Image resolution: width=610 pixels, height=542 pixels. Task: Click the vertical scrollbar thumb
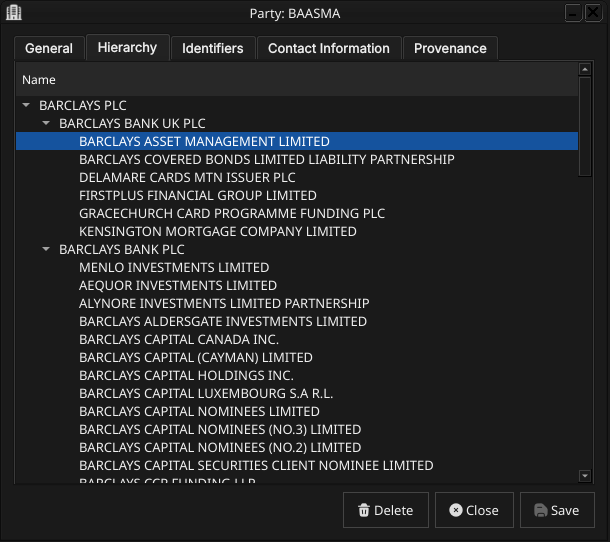pos(585,126)
